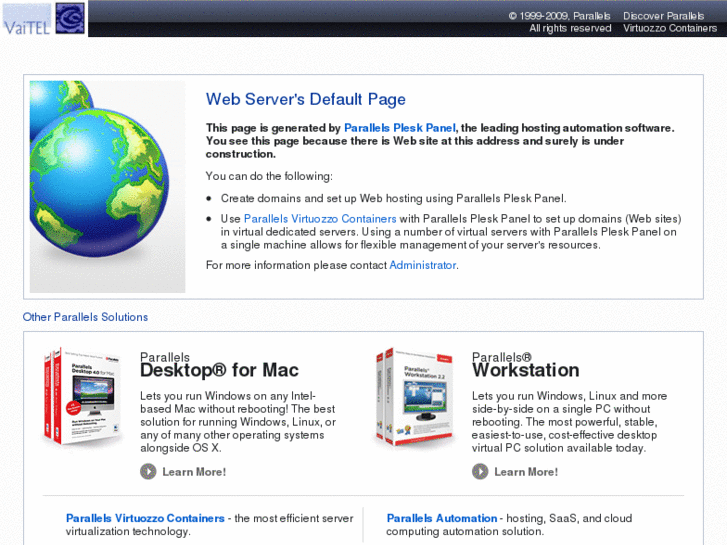Click the blue swirl logo icon
This screenshot has width=727, height=545.
click(70, 18)
